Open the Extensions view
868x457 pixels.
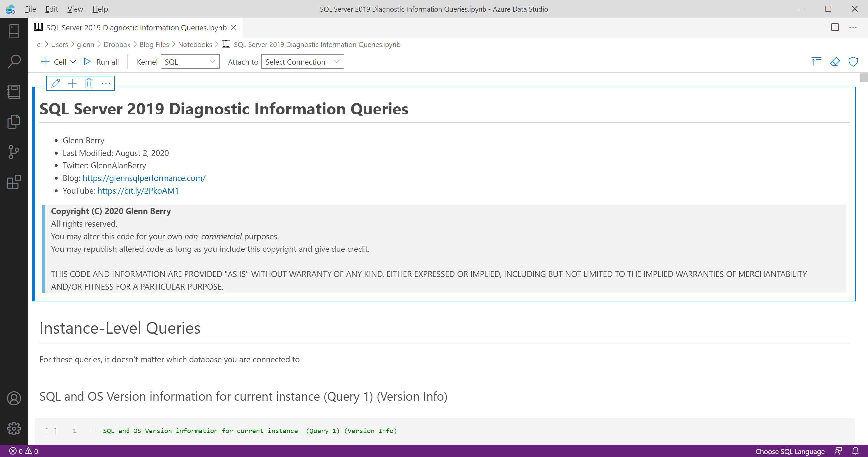coord(14,182)
